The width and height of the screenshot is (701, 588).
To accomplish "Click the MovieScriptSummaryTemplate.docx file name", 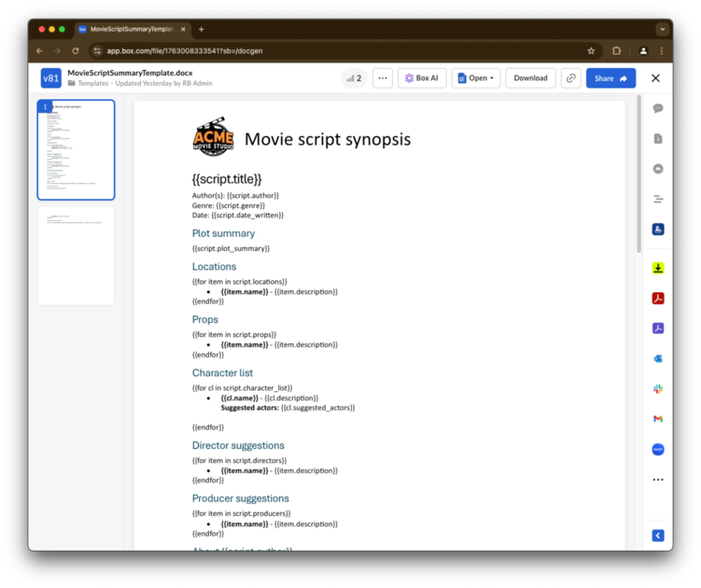I will pos(130,73).
